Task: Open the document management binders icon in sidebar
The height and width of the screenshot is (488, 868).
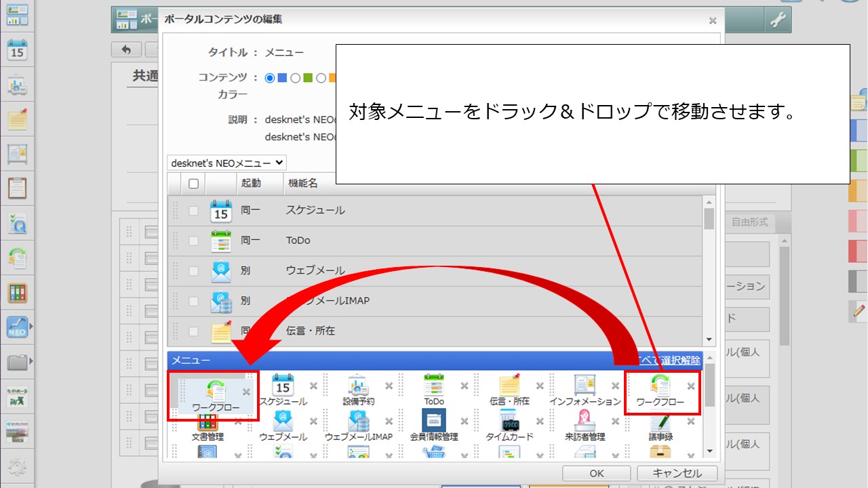Action: pos(17,293)
